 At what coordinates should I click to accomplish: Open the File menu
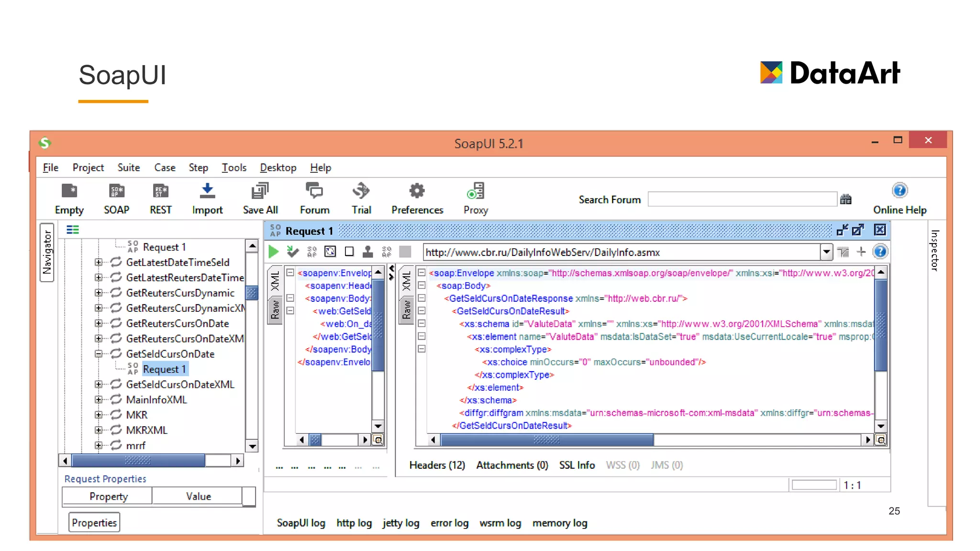coord(51,167)
